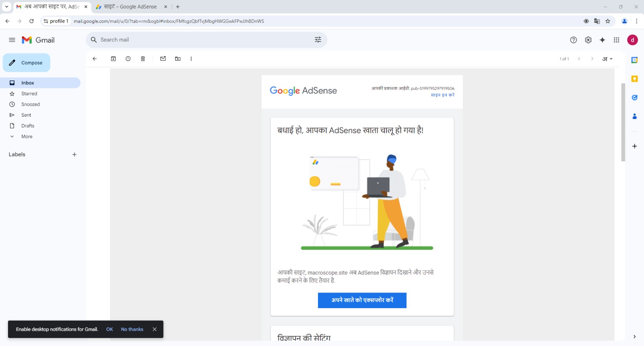Hide the side panel chevron

[635, 337]
